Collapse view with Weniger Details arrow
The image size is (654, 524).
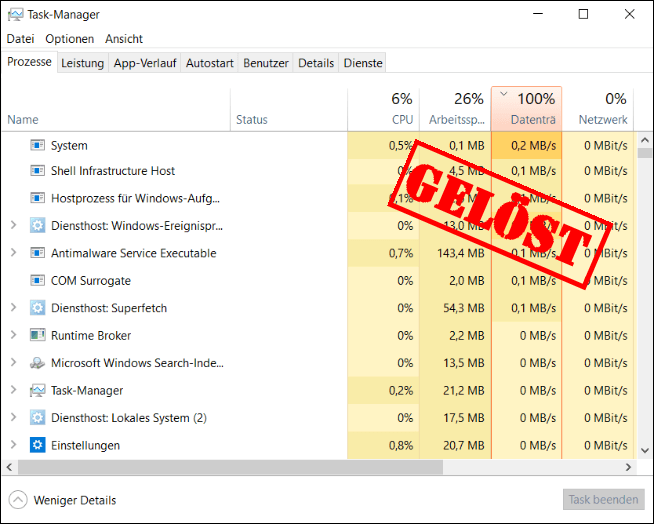point(18,500)
